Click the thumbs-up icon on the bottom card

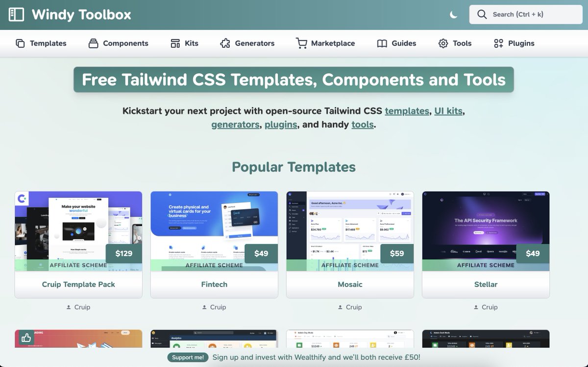coord(26,338)
